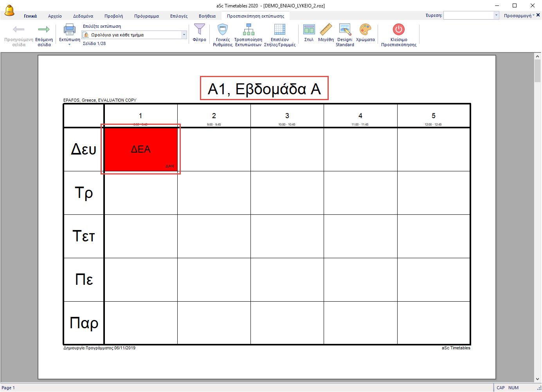Close print preview with red power button

398,30
